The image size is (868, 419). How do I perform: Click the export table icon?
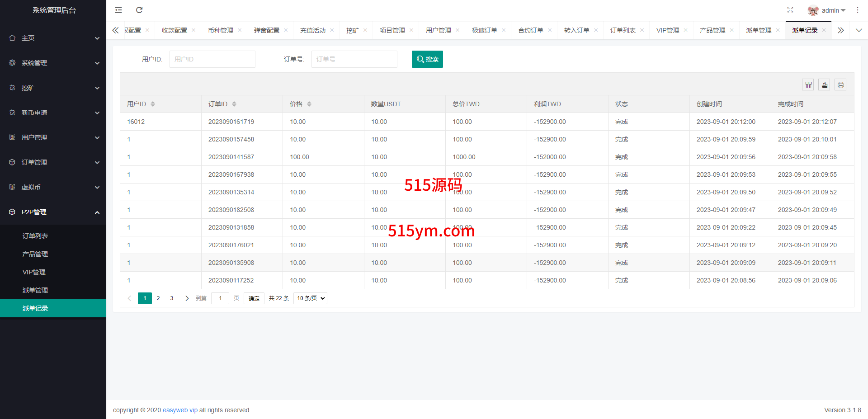[x=824, y=85]
